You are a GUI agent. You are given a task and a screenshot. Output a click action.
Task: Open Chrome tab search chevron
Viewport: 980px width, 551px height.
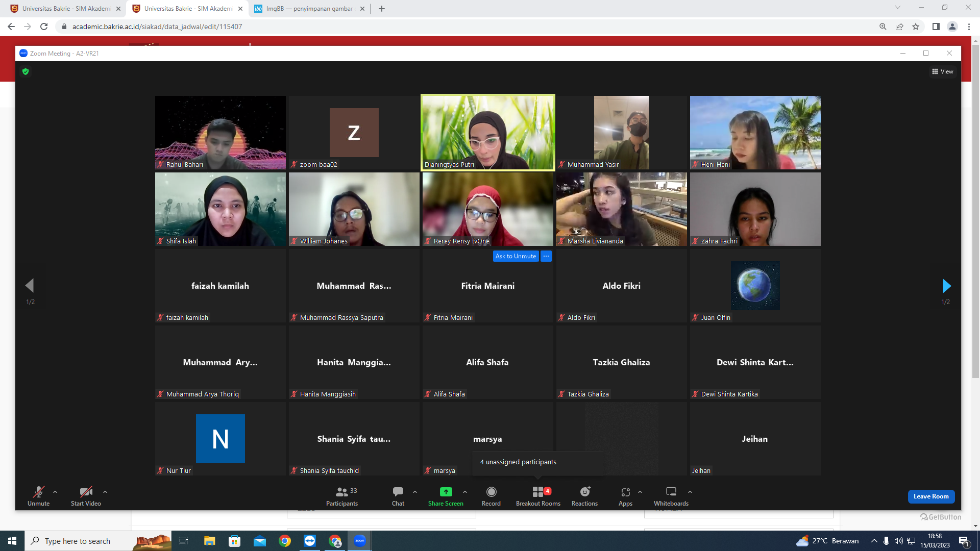[898, 7]
